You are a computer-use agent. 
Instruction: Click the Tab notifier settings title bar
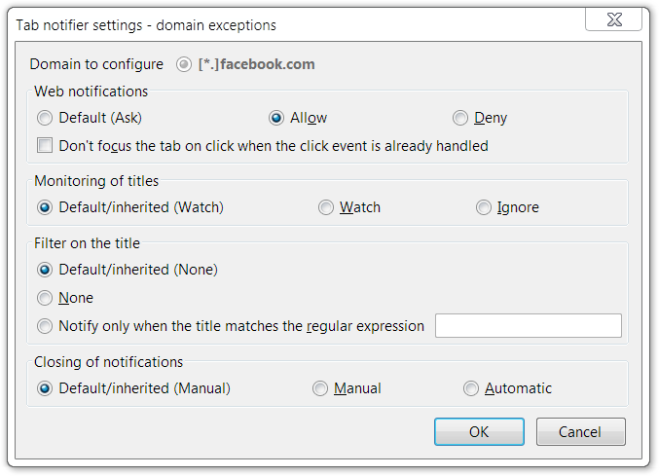click(x=200, y=24)
